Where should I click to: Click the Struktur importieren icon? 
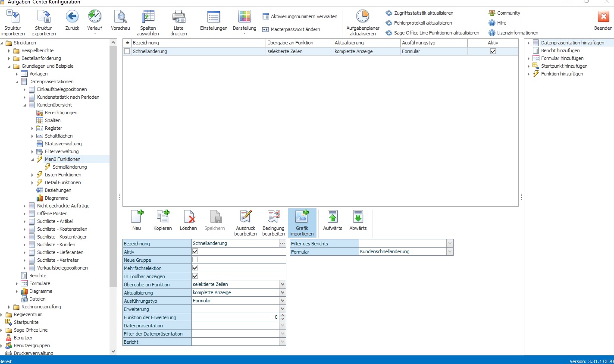pyautogui.click(x=13, y=17)
